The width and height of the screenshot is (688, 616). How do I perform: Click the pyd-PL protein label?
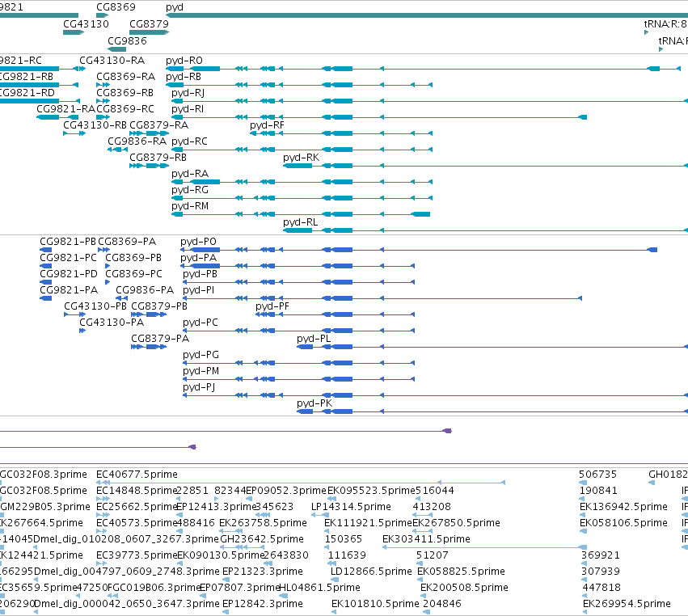(314, 340)
